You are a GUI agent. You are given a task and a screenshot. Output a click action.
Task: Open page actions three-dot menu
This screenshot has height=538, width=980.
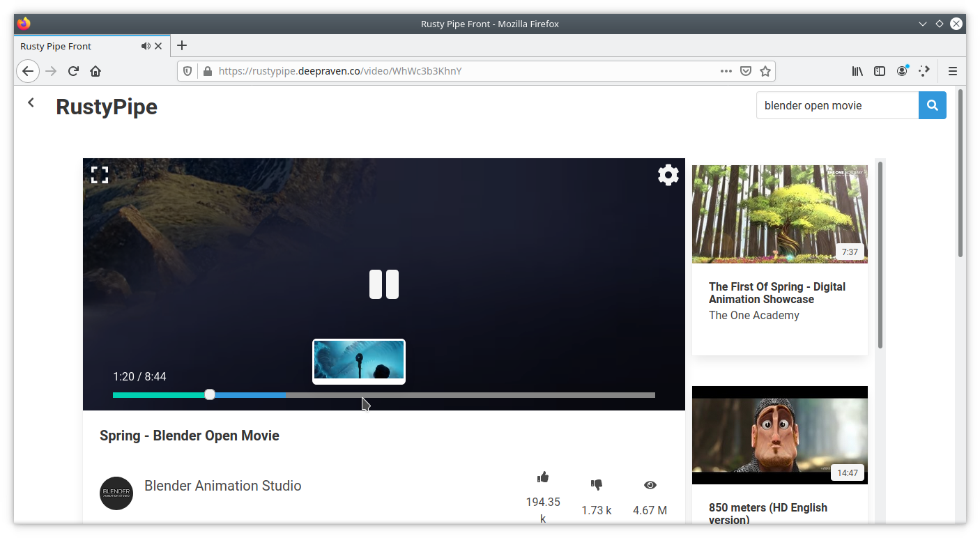click(x=726, y=71)
